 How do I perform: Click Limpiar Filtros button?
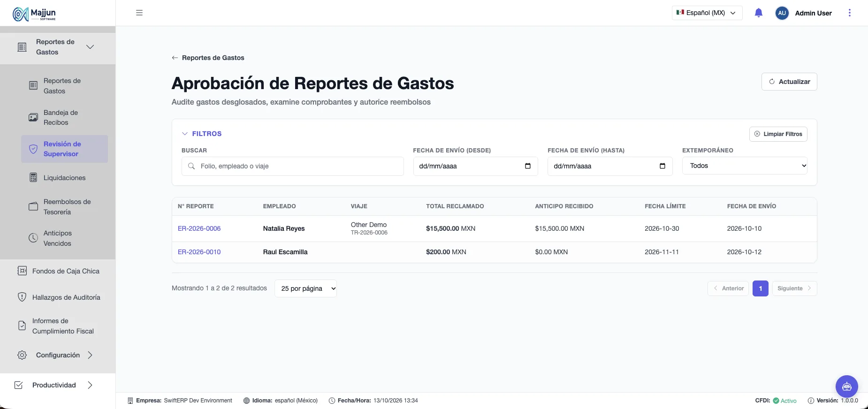pos(778,134)
